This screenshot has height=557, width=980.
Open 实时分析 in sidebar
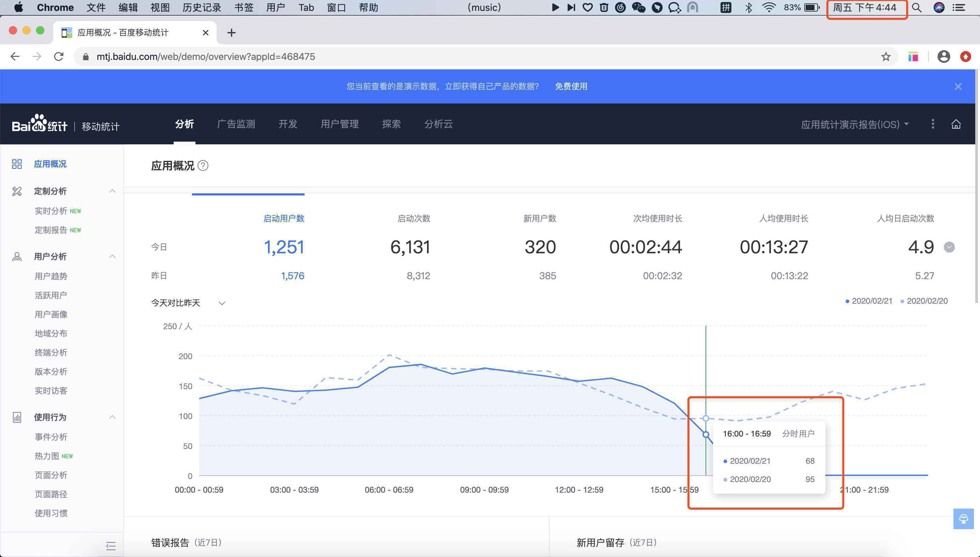click(x=51, y=211)
